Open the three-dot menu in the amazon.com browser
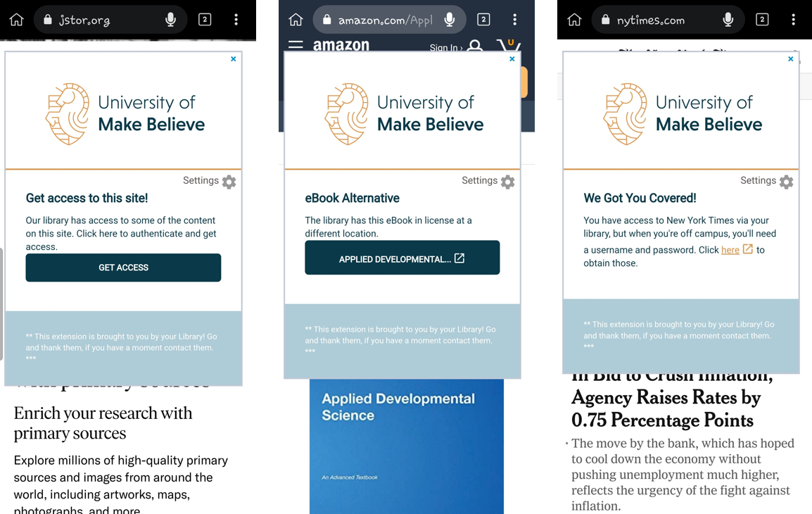The image size is (812, 514). tap(515, 20)
